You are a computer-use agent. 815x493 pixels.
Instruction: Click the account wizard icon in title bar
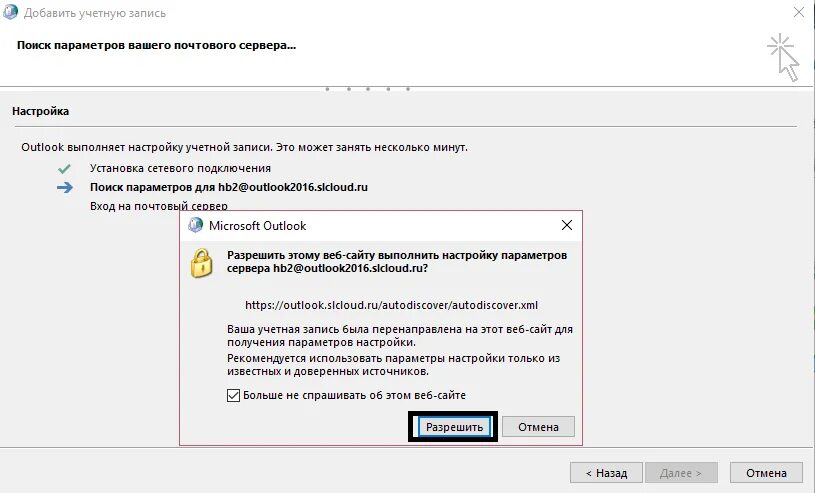click(x=10, y=11)
